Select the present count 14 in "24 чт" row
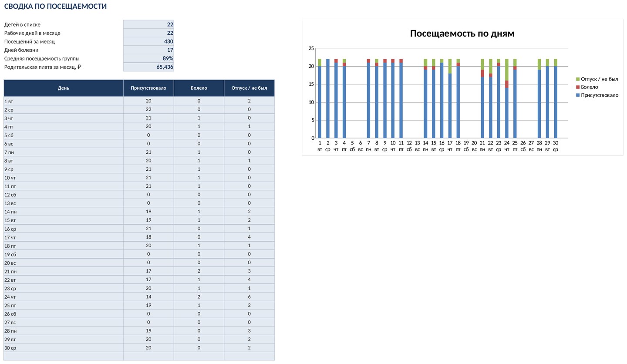The image size is (627, 364). (148, 297)
